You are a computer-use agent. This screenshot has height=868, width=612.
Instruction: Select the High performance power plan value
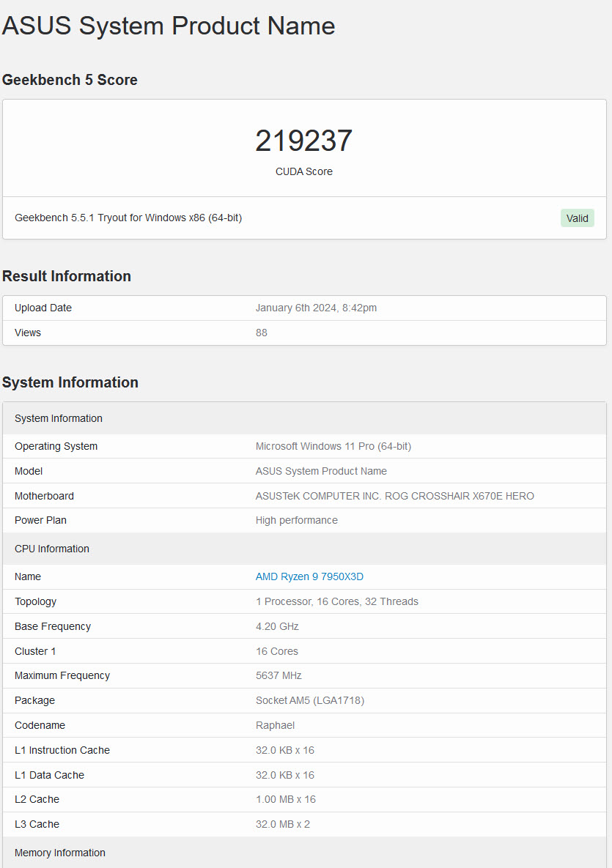[296, 520]
